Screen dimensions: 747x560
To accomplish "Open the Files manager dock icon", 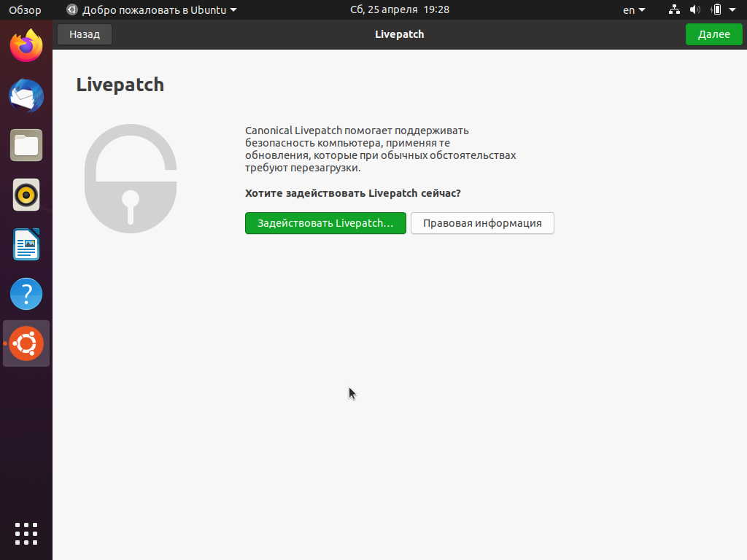I will tap(26, 145).
